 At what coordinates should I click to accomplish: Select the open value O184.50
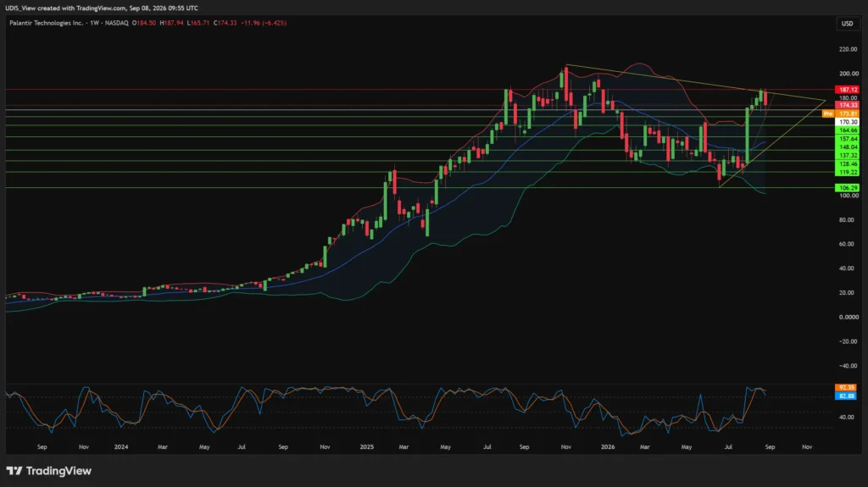point(144,23)
